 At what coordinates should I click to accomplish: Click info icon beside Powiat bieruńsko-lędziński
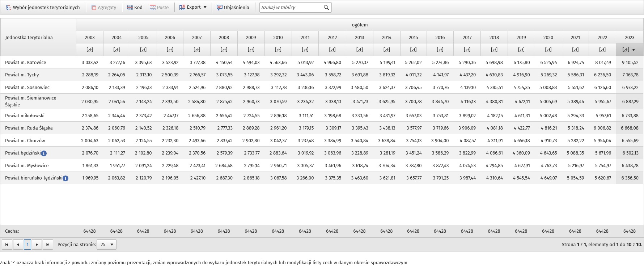pos(65,178)
